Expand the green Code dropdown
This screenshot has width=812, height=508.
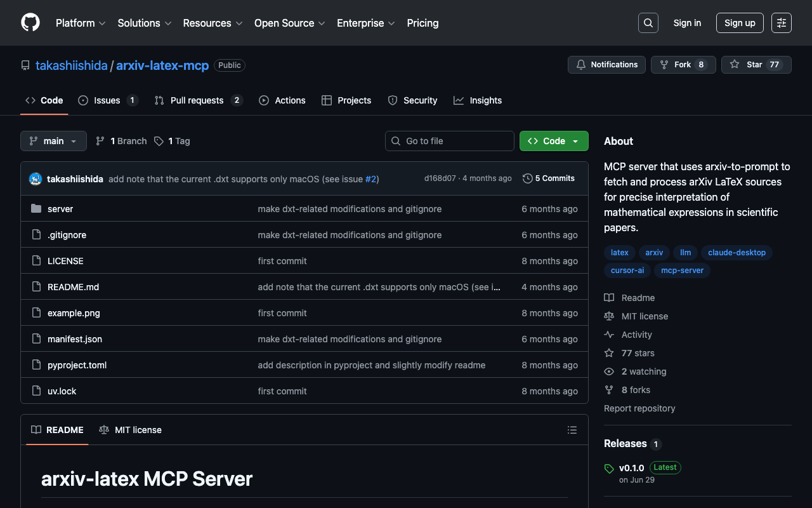point(553,141)
